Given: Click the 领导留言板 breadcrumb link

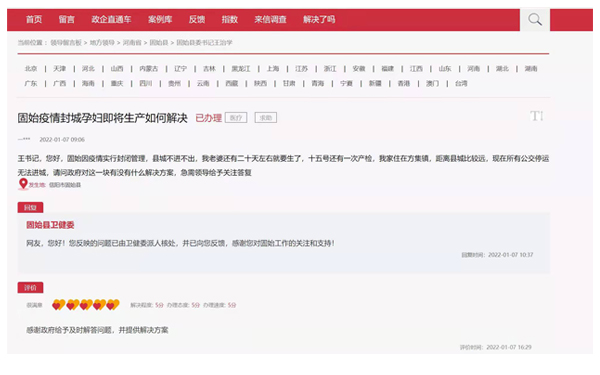Looking at the screenshot, I should tap(66, 42).
